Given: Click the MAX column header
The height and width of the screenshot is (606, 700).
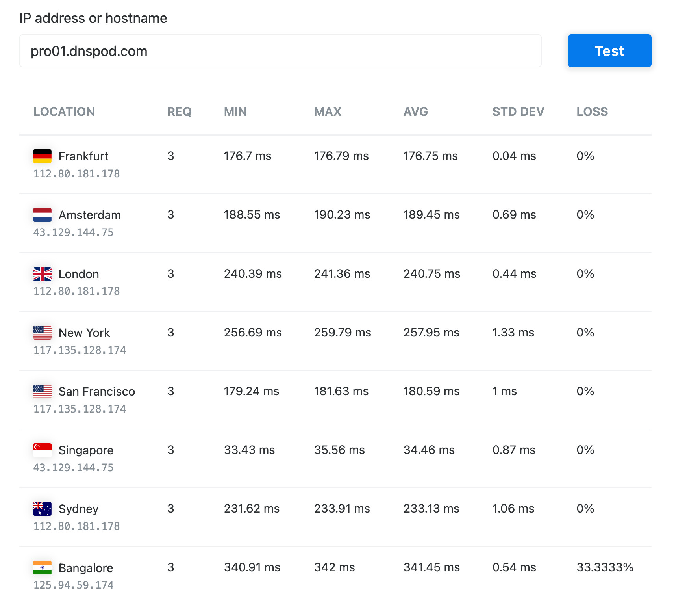Looking at the screenshot, I should tap(328, 112).
